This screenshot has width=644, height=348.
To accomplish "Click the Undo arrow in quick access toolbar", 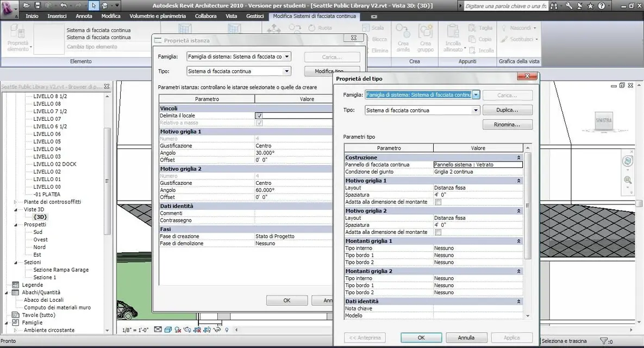I will pyautogui.click(x=63, y=5).
